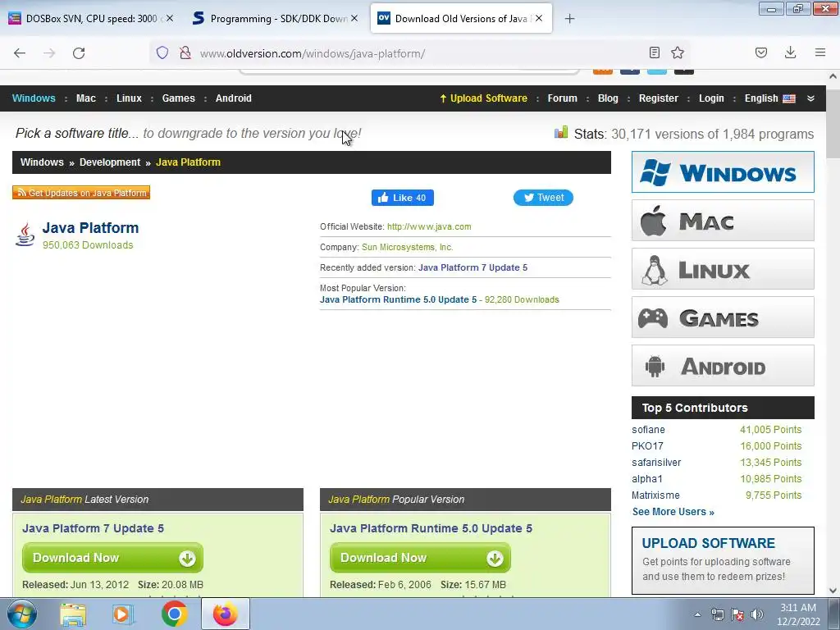Click Download Now for Java Platform 7 Update 5
This screenshot has width=840, height=630.
pos(112,558)
